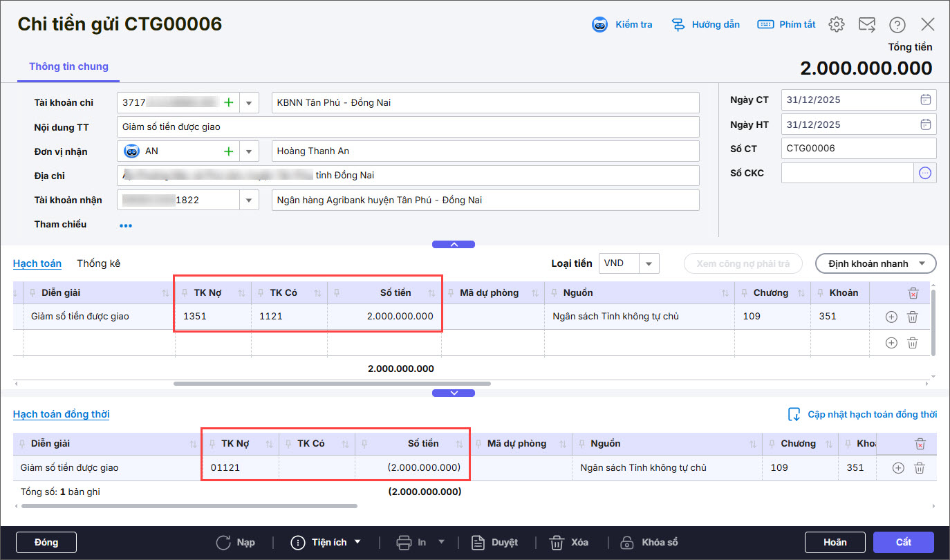This screenshot has width=950, height=560.
Task: Click the Đóng button
Action: point(46,542)
